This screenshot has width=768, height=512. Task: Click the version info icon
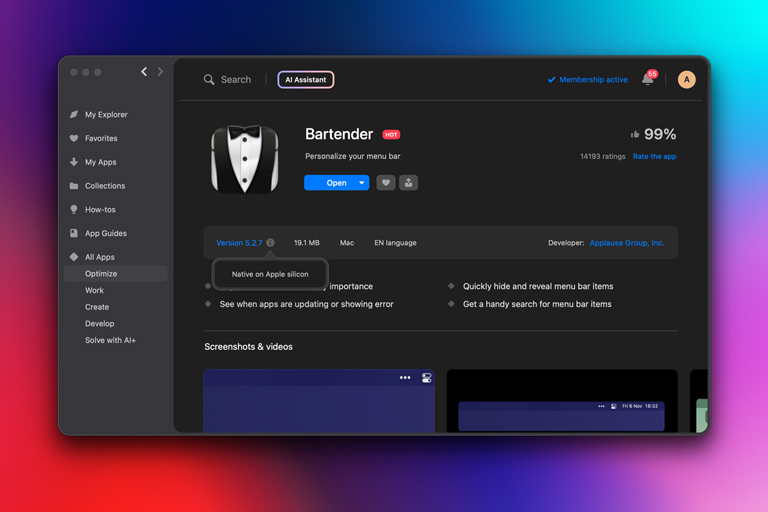point(270,243)
